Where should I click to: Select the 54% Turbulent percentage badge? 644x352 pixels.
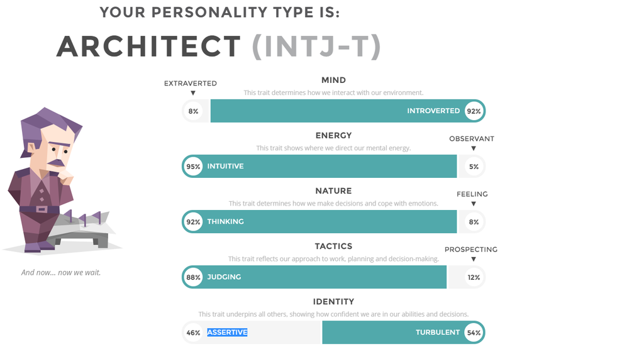click(474, 333)
